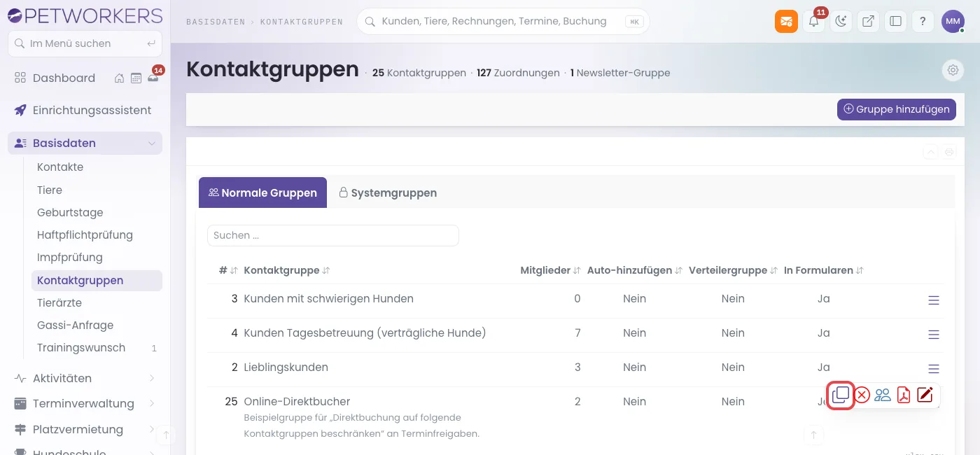Click Kontaktgruppen breadcrumb link
Screen dimensions: 980x455
302,22
